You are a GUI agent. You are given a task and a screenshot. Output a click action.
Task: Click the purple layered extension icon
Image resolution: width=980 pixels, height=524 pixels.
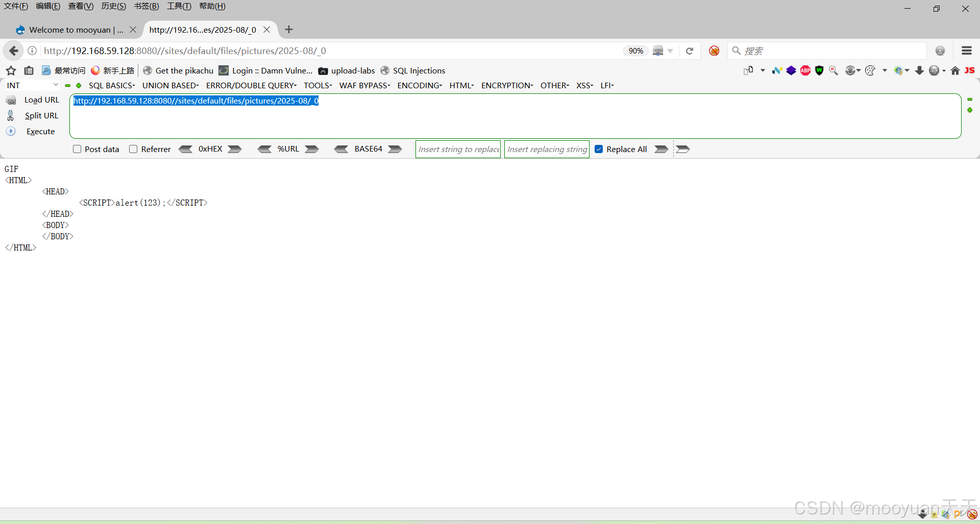[791, 70]
